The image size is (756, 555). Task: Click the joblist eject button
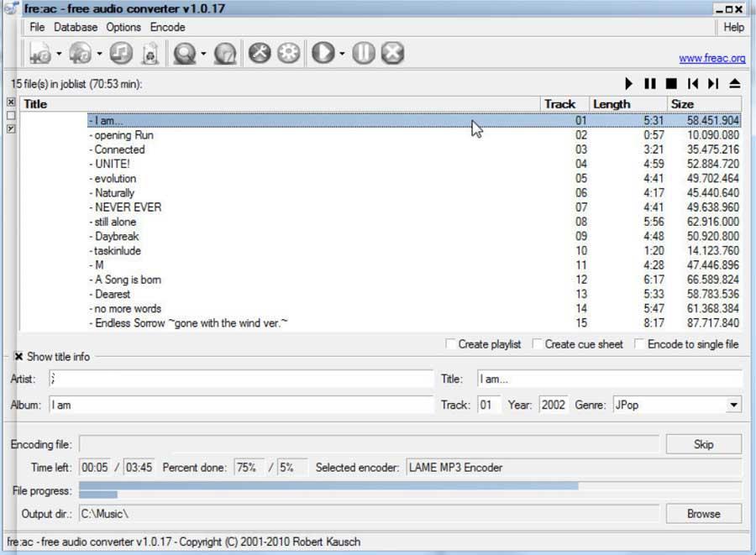point(734,84)
